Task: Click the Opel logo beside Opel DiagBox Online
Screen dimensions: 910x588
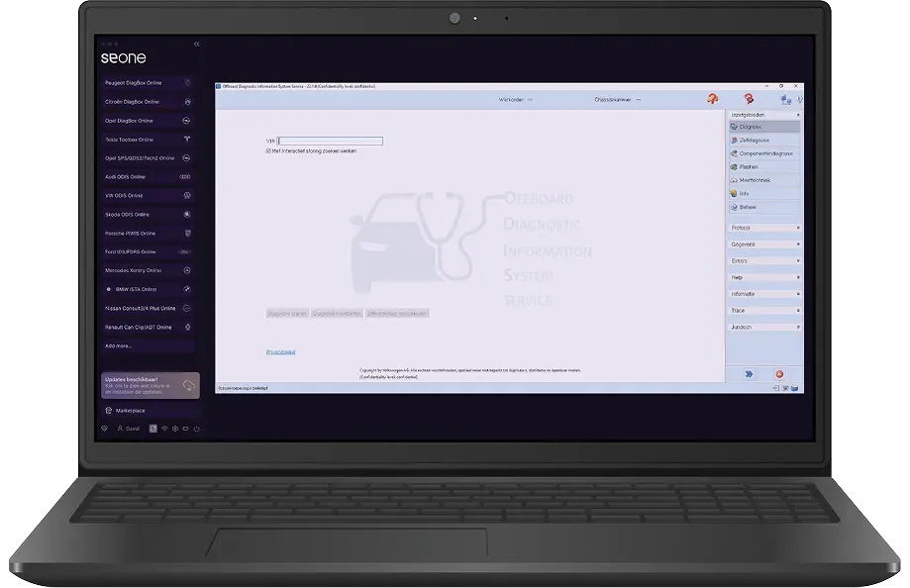Action: [x=186, y=121]
